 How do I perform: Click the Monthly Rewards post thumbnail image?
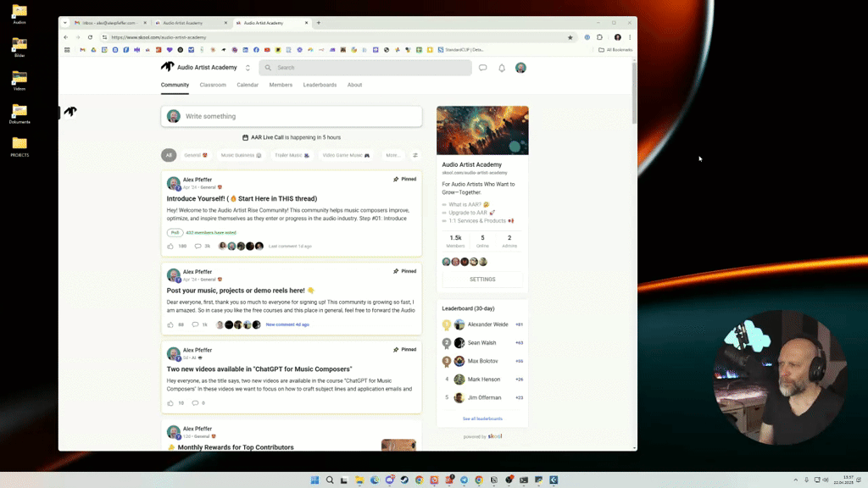coord(398,445)
